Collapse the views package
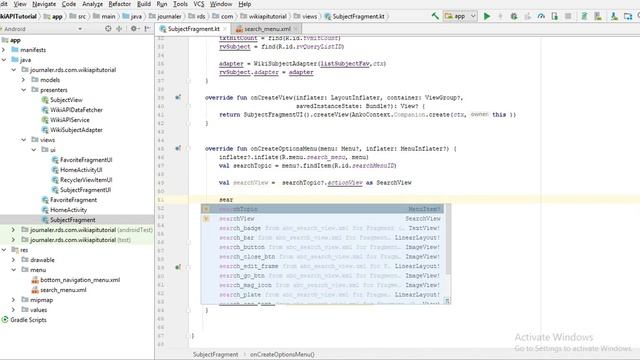 [x=24, y=140]
